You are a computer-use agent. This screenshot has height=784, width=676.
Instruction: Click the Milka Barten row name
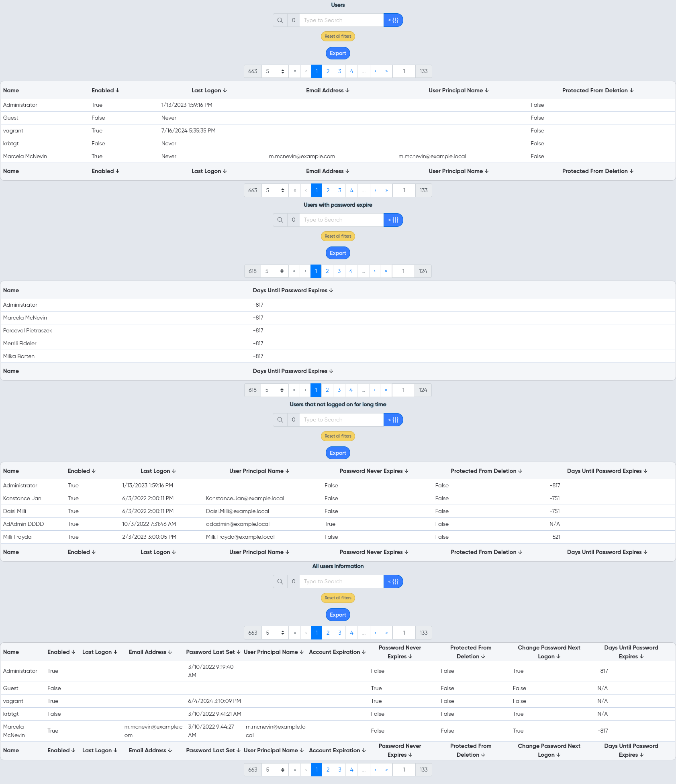pyautogui.click(x=19, y=356)
